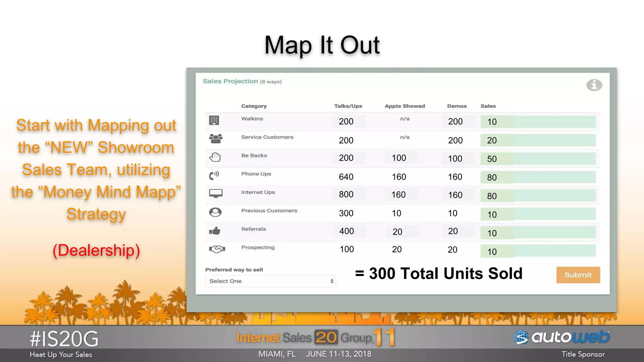644x362 pixels.
Task: Click Previous Customers Talks/Ups value 300
Action: point(346,213)
